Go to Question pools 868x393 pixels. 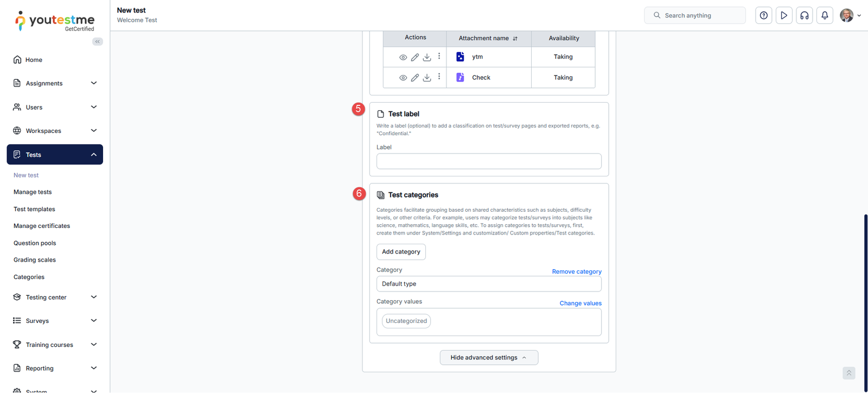(35, 243)
